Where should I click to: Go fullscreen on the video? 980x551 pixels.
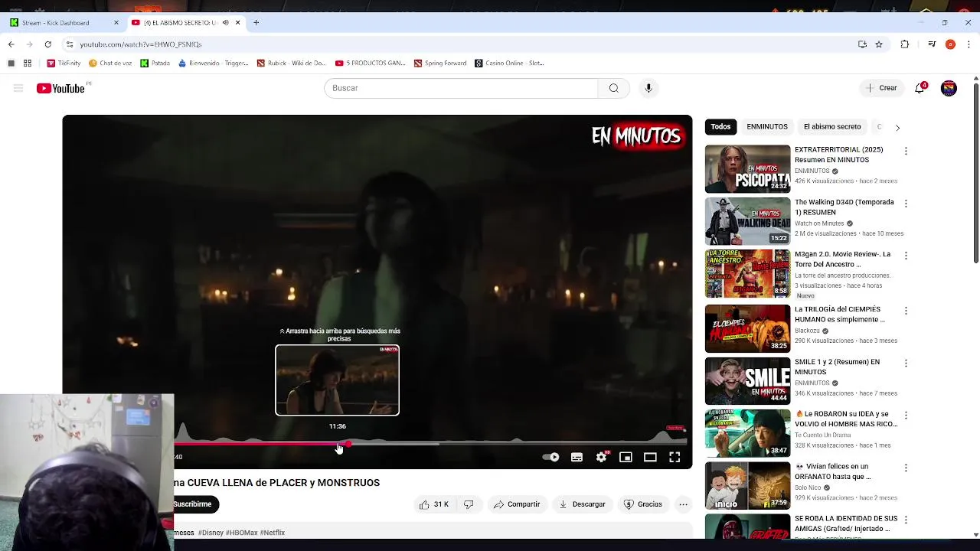tap(675, 457)
